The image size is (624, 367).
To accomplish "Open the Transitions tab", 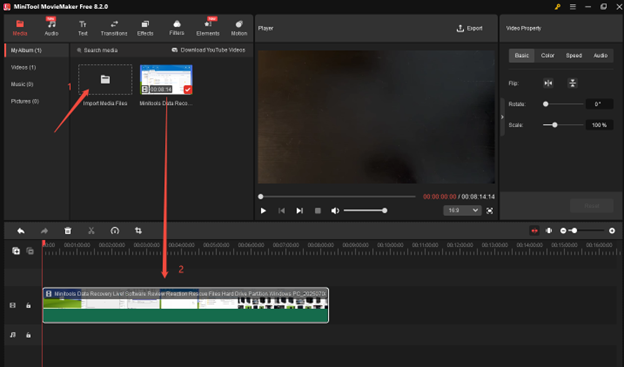I will (114, 28).
